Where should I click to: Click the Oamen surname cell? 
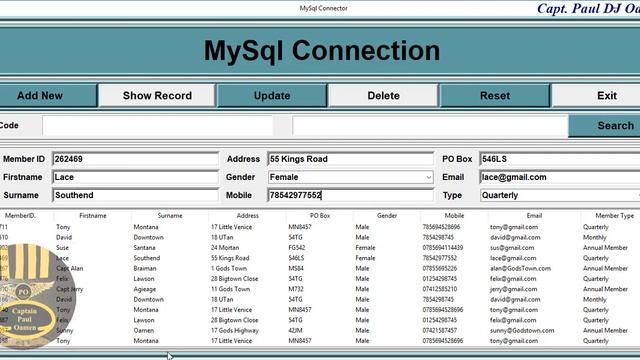[144, 331]
